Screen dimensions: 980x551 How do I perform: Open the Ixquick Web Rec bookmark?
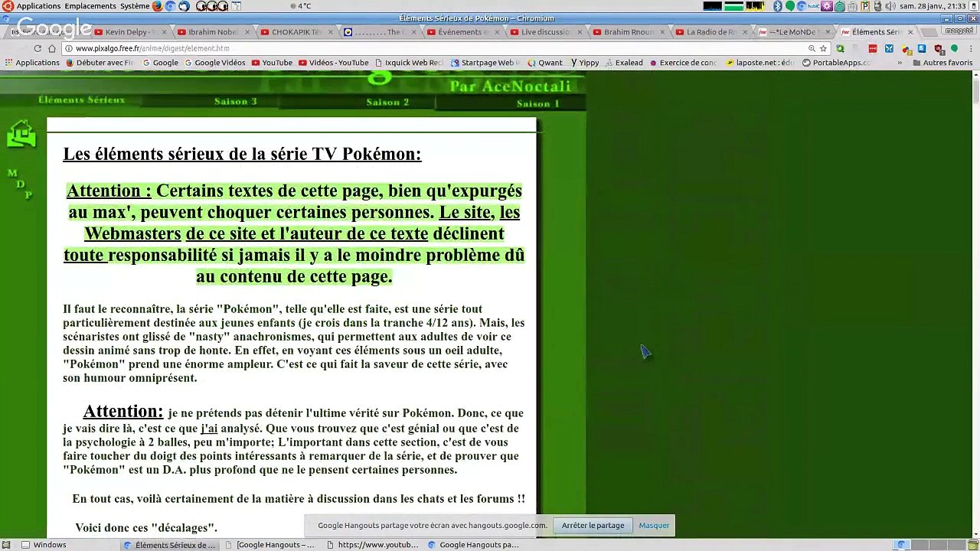click(x=409, y=63)
